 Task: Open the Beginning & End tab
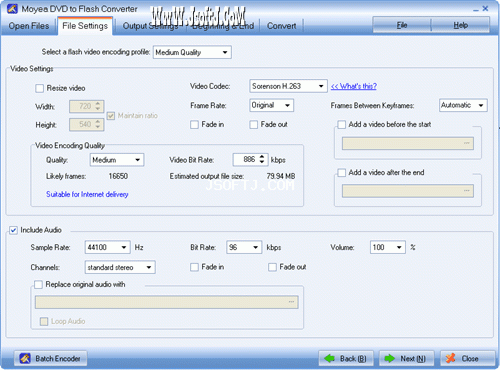click(x=223, y=26)
